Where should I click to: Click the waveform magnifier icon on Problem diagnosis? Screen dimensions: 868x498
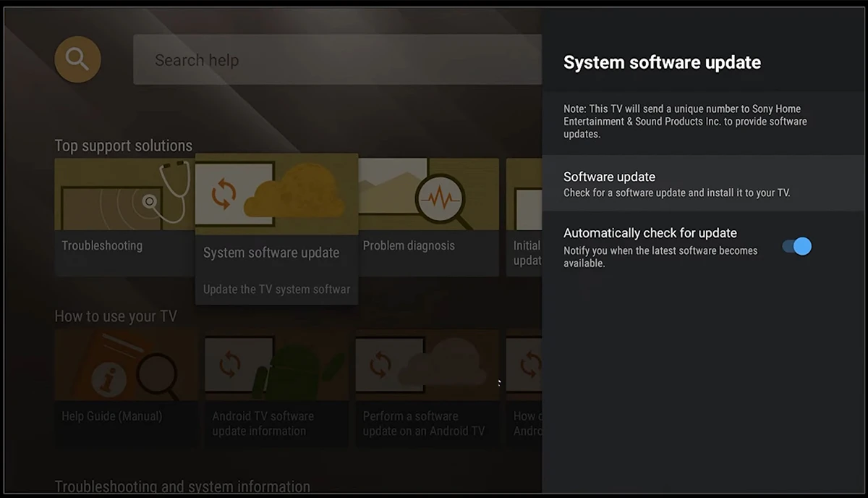coord(441,198)
